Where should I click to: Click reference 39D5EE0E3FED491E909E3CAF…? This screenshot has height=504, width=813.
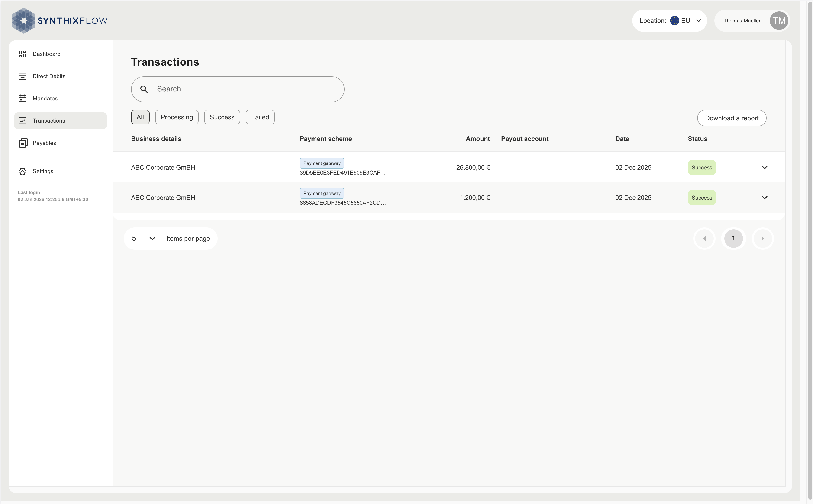point(342,173)
